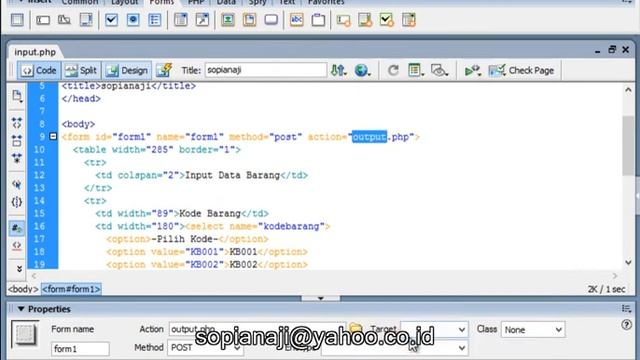
Task: Insert Spry Validation Text Field
Action: [x=344, y=20]
